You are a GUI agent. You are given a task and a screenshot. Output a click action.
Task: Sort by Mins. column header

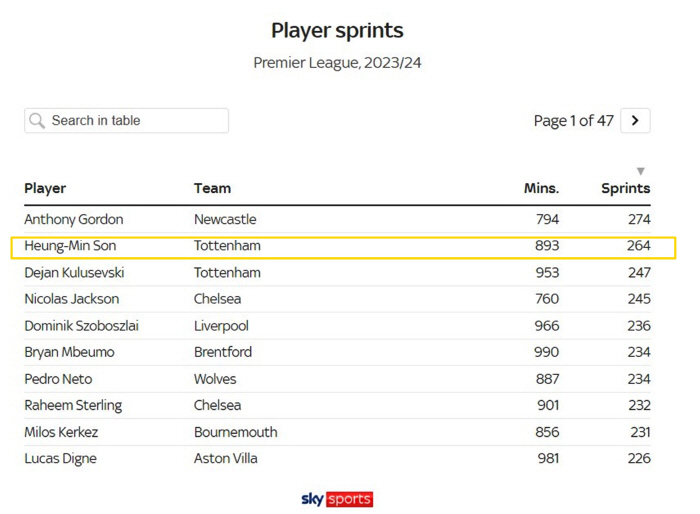(x=541, y=188)
